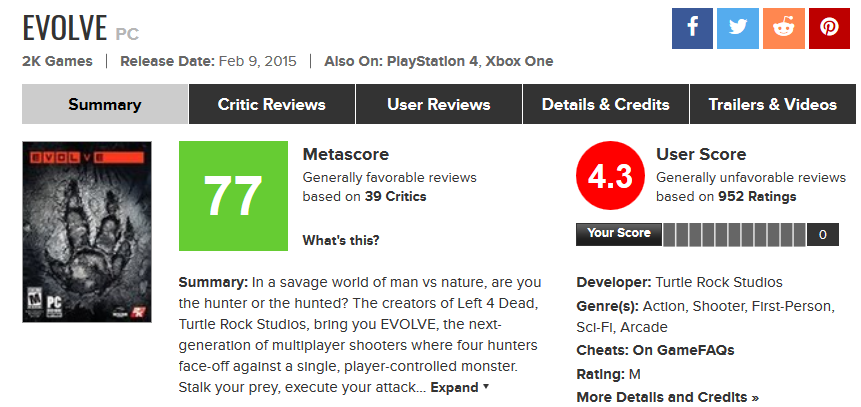Click the red 4.3 User Score circle
This screenshot has height=407, width=861.
[x=612, y=175]
